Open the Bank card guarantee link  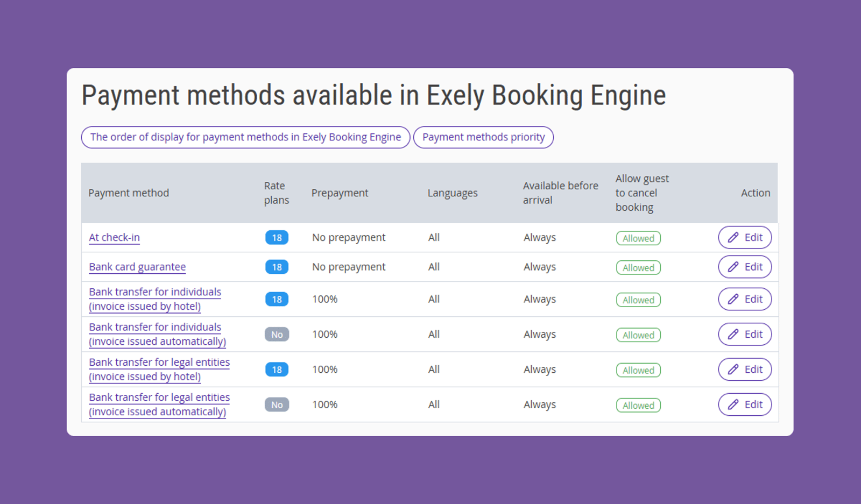point(137,267)
